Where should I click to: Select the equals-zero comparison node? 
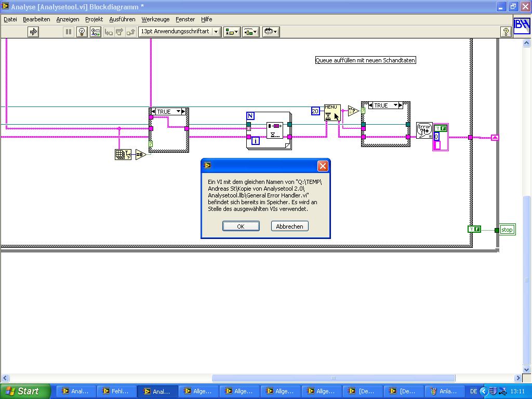click(x=140, y=155)
